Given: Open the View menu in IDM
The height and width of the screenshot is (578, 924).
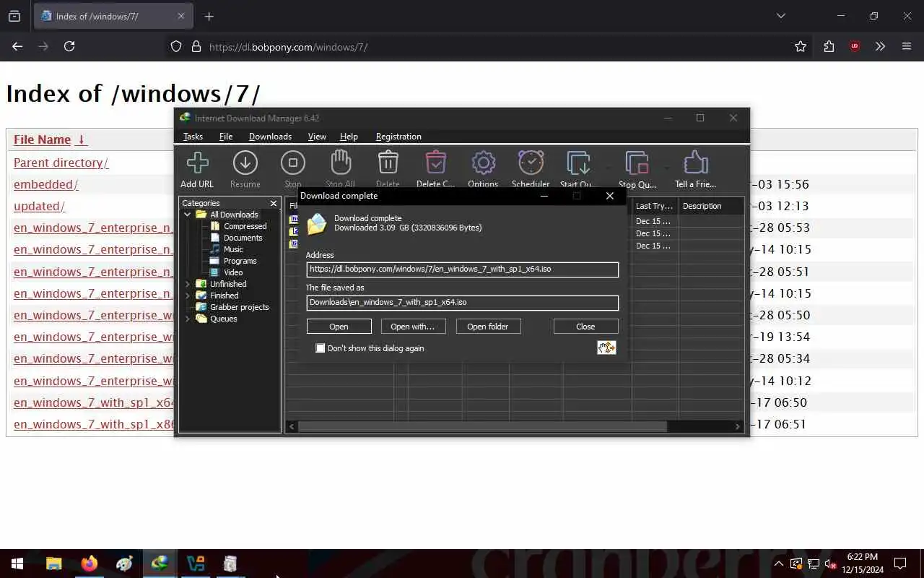Looking at the screenshot, I should click(317, 137).
